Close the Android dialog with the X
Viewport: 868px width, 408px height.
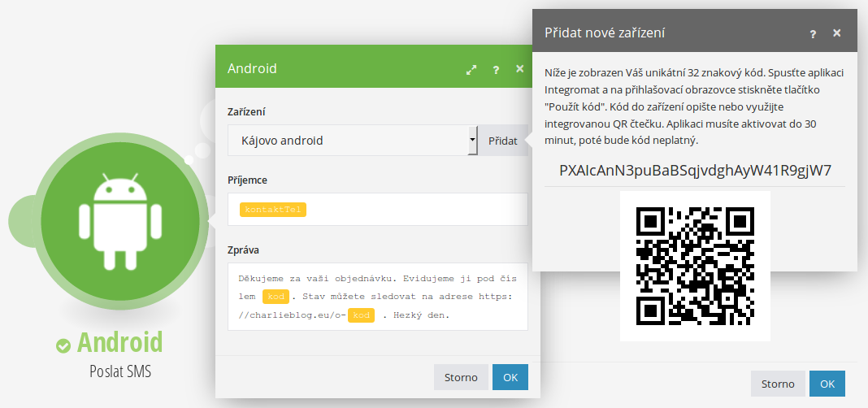click(519, 68)
